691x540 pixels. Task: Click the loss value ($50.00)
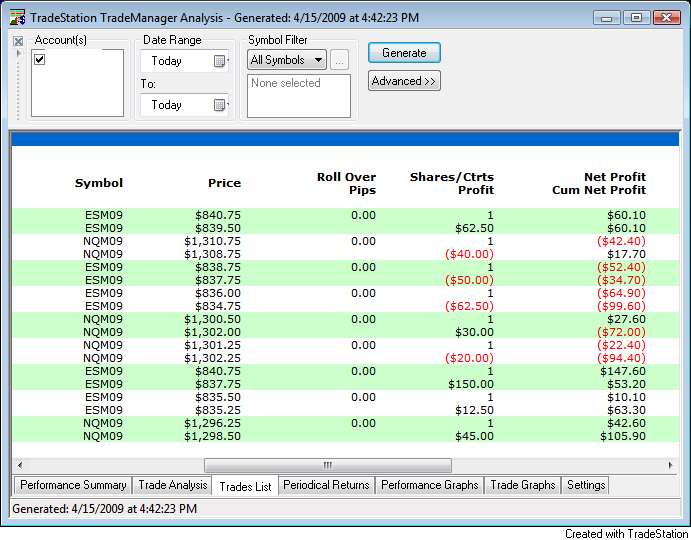tap(469, 280)
